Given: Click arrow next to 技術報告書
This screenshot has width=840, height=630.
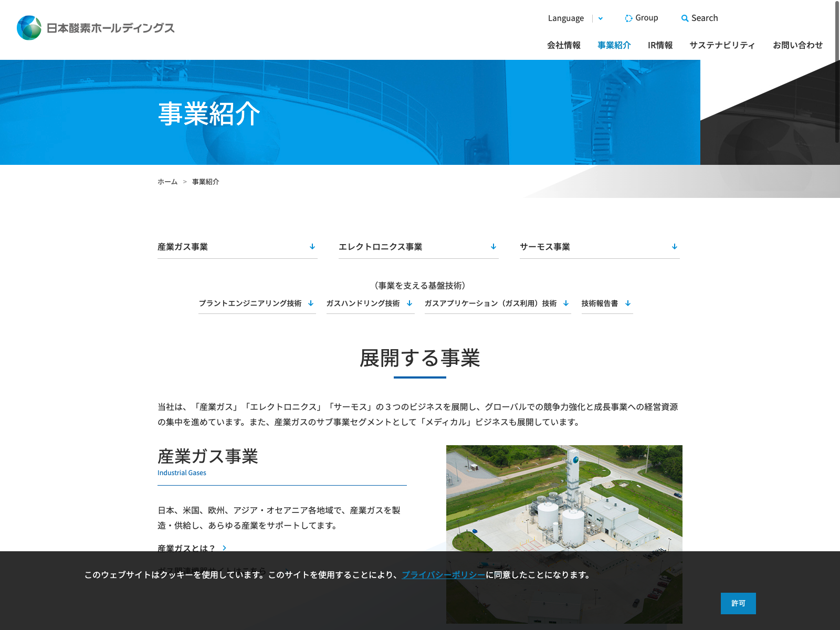Looking at the screenshot, I should coord(628,303).
